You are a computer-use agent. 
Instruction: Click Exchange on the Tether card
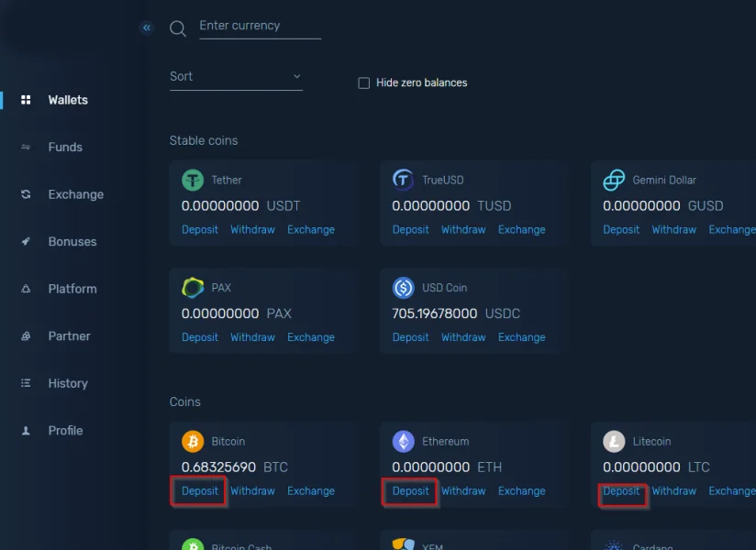pyautogui.click(x=311, y=230)
